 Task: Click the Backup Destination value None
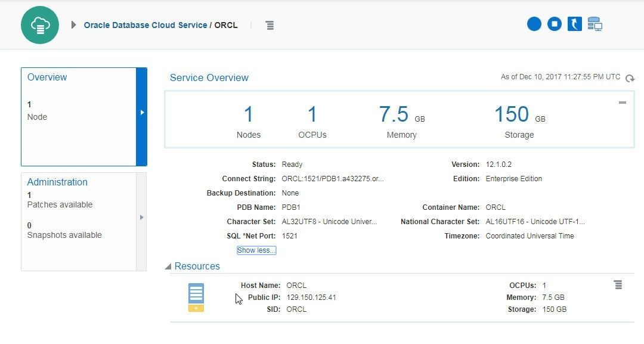[290, 193]
